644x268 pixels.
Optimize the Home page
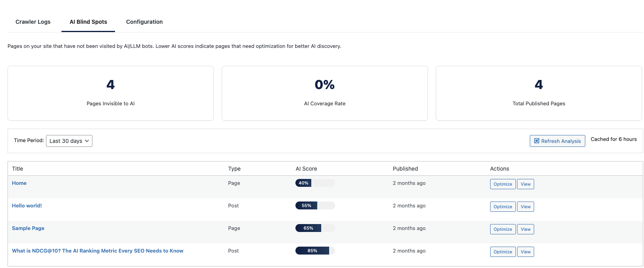pos(502,184)
